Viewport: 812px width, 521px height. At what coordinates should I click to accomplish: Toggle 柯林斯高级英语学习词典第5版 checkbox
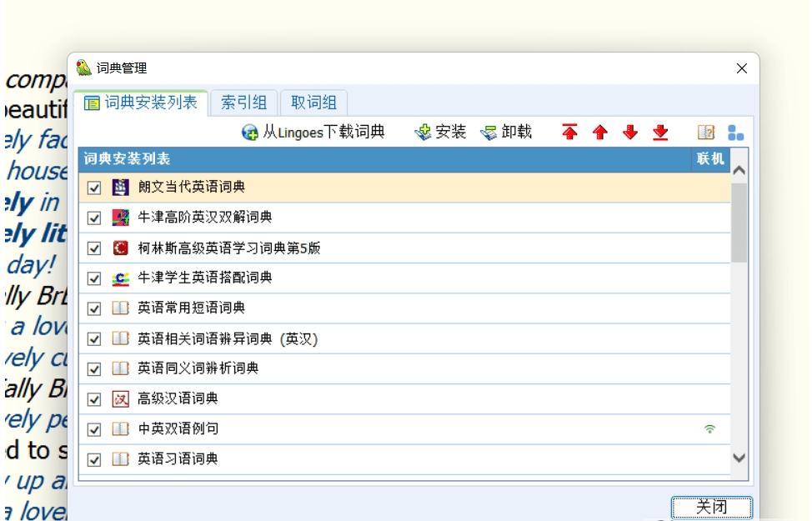click(x=93, y=248)
